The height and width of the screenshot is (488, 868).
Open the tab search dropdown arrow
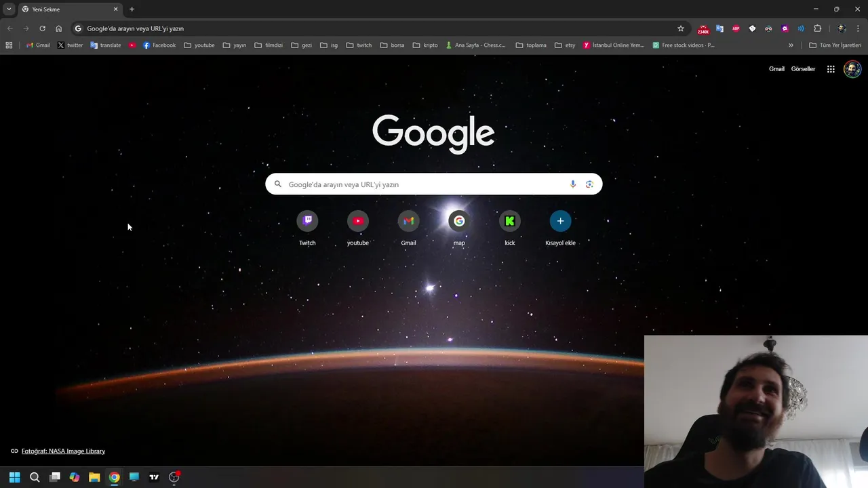(9, 9)
